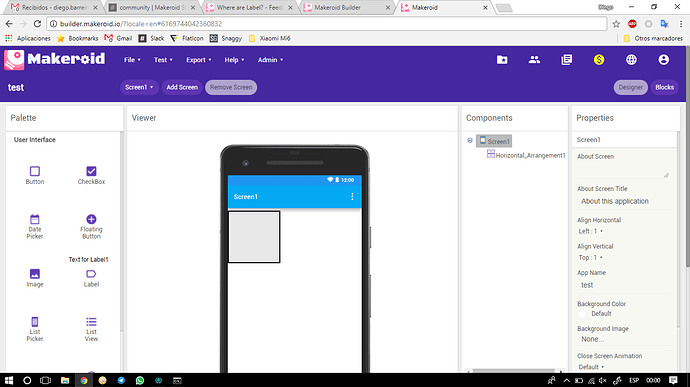The image size is (690, 387).
Task: Select the gray arrangement box in the phone preview
Action: [x=254, y=237]
